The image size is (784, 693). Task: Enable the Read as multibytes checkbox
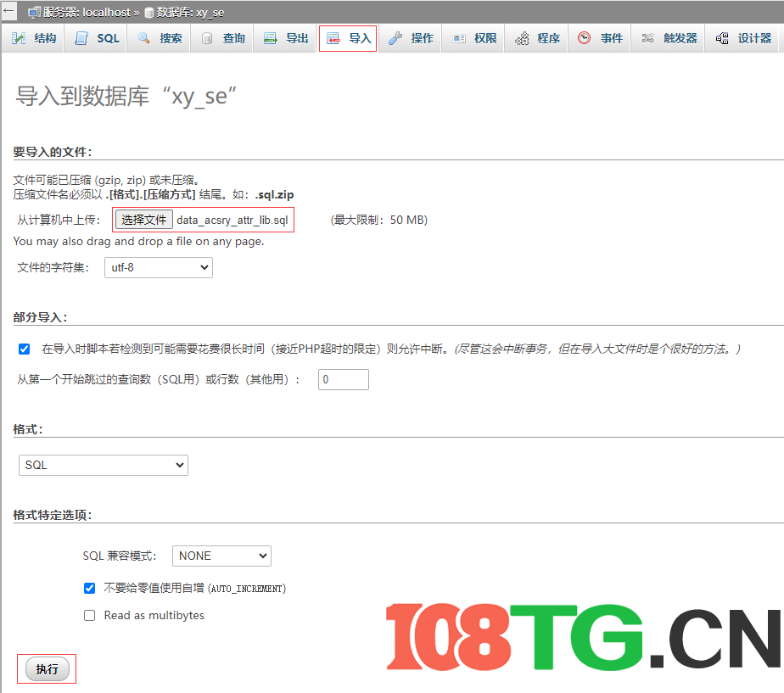tap(89, 615)
